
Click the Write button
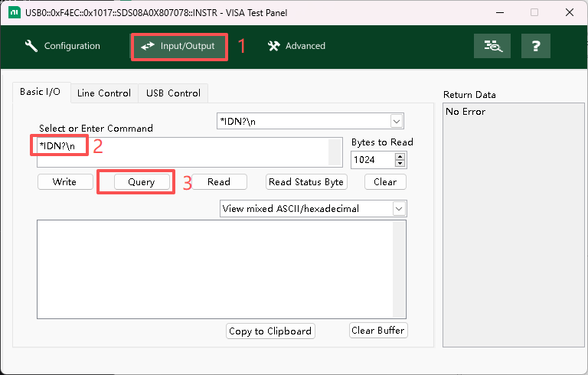point(65,182)
